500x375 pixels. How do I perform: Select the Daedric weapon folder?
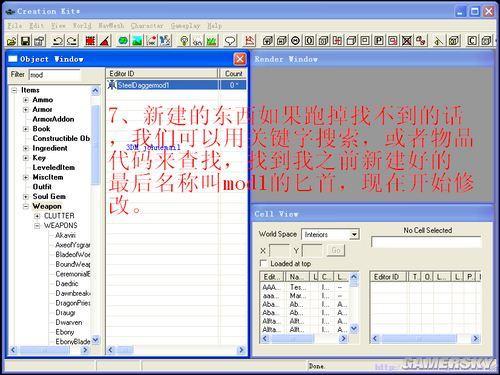tap(67, 284)
